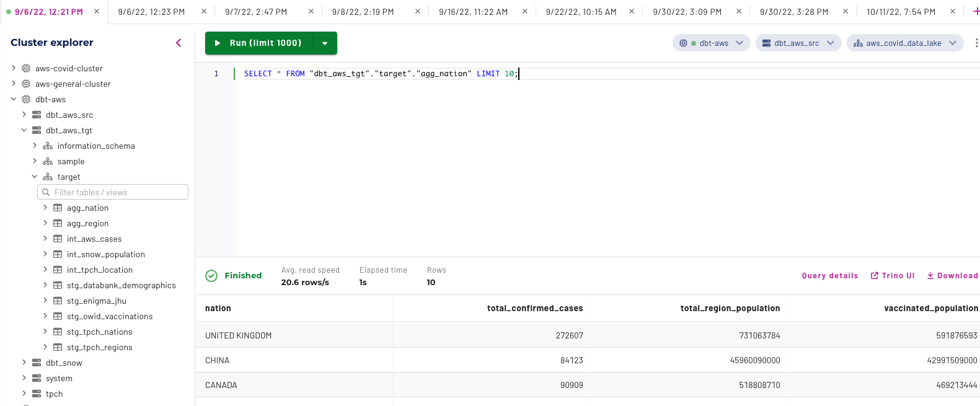Expand the dbt_aws_src catalog

coord(24,114)
